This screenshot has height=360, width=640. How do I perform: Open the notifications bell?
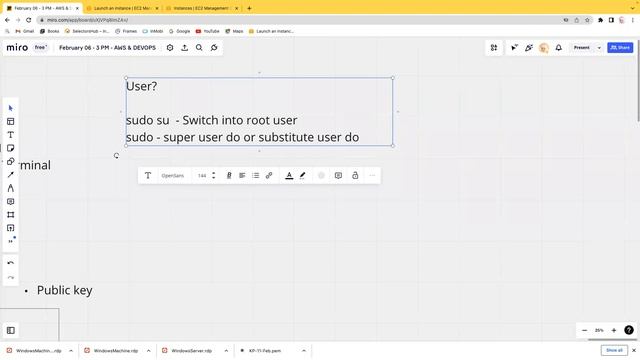pyautogui.click(x=558, y=48)
